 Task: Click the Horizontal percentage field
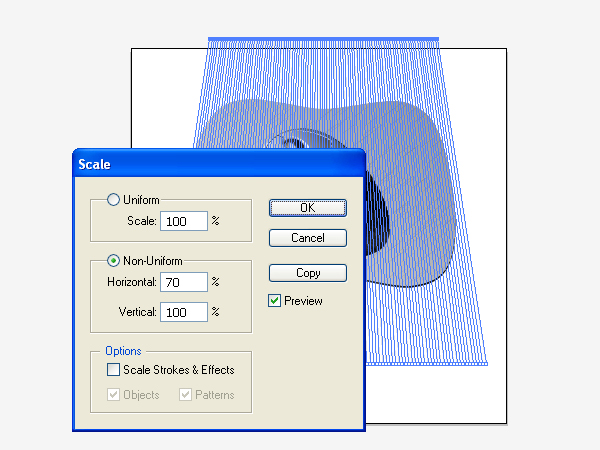pos(184,282)
